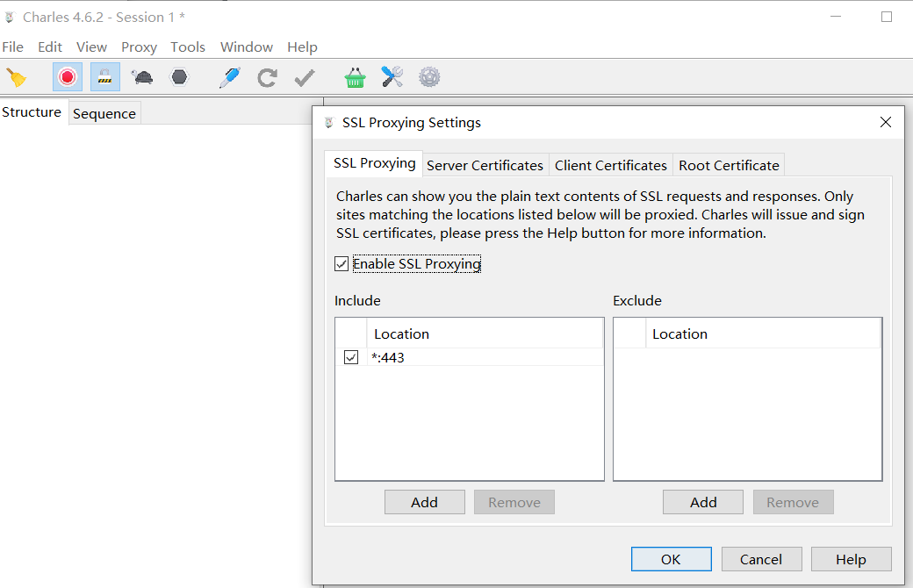Screen dimensions: 913x588
Task: Open the View menu
Action: point(91,47)
